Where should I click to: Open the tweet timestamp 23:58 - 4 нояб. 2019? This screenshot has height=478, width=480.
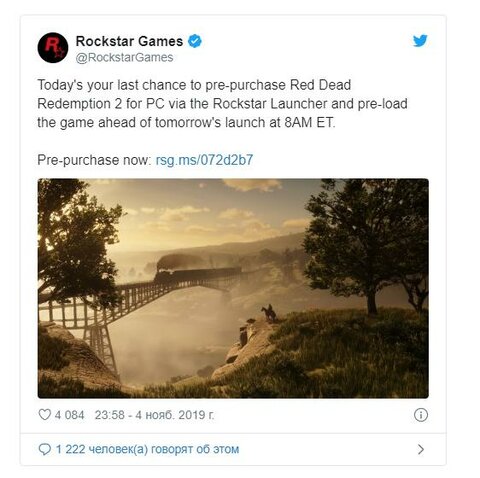pos(154,415)
